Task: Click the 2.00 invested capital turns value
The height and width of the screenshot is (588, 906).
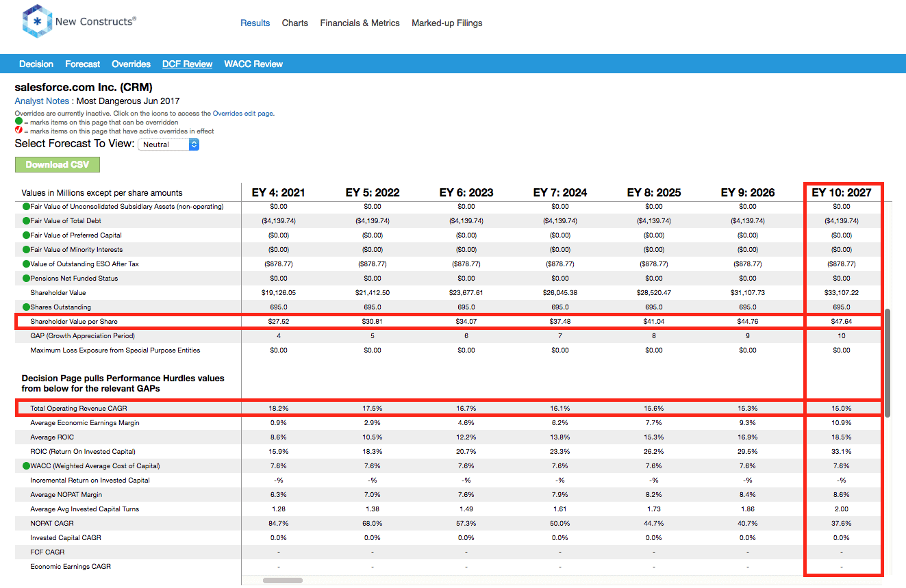Action: click(x=842, y=509)
